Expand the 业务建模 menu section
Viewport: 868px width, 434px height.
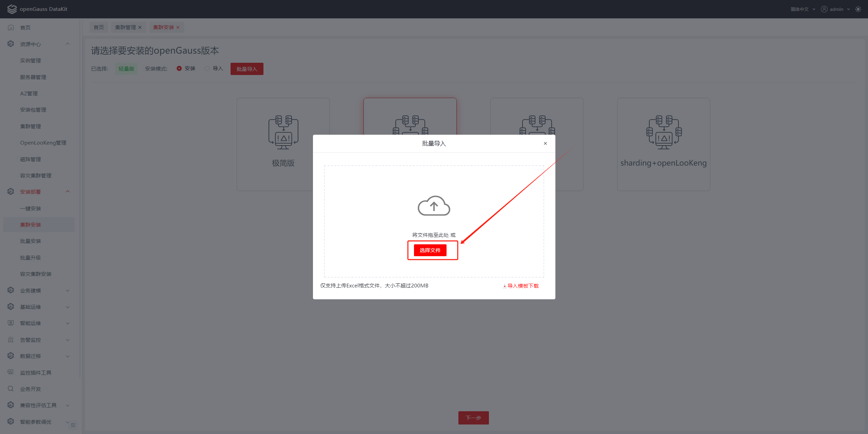coord(67,290)
